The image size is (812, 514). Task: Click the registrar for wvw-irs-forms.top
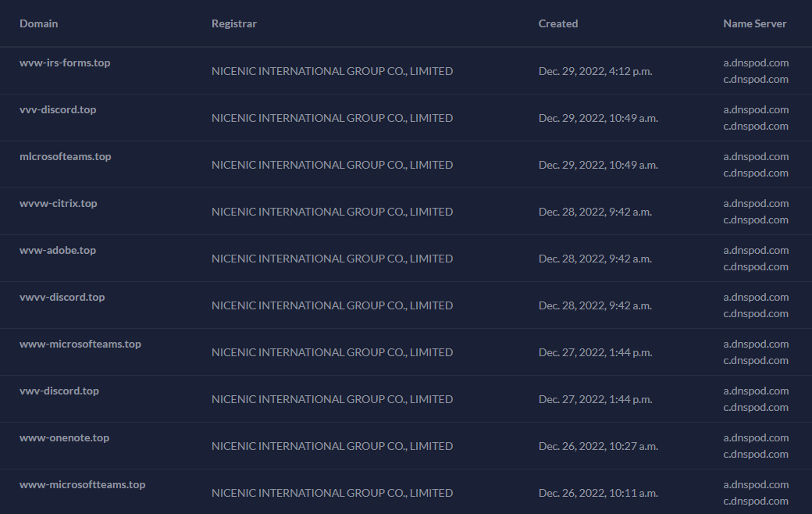point(332,71)
